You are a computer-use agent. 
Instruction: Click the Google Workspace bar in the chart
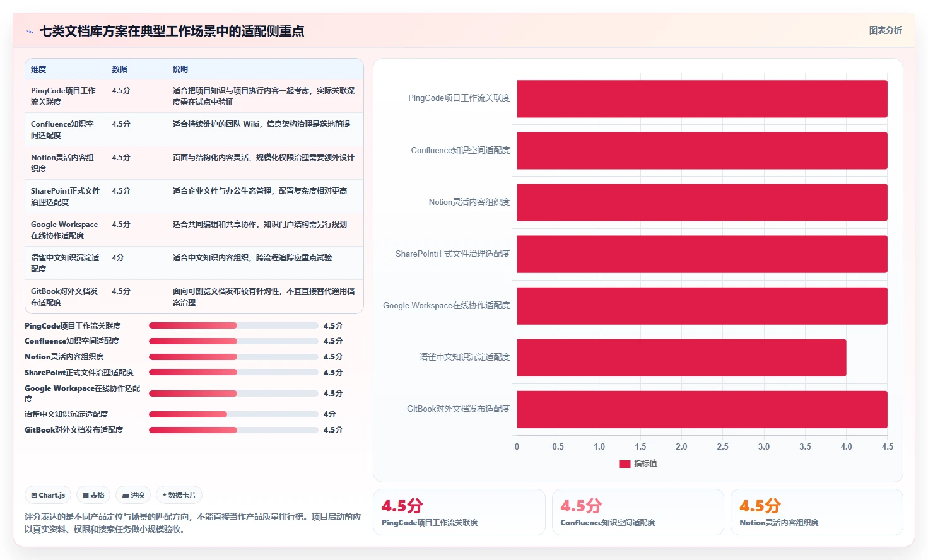702,305
